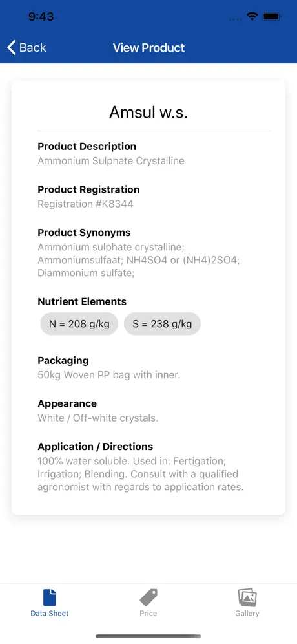Open the Gallery photos icon
Screen dimensions: 297x644
tap(247, 597)
